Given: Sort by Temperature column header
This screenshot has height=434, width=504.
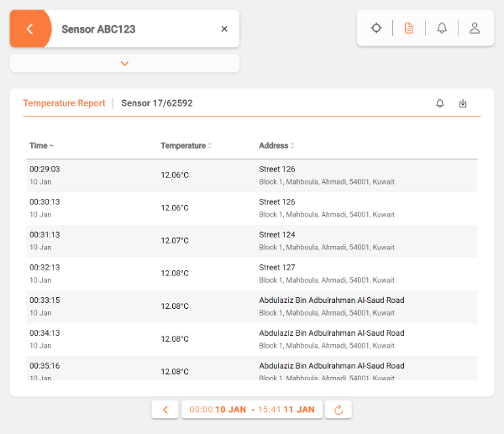Looking at the screenshot, I should [186, 145].
